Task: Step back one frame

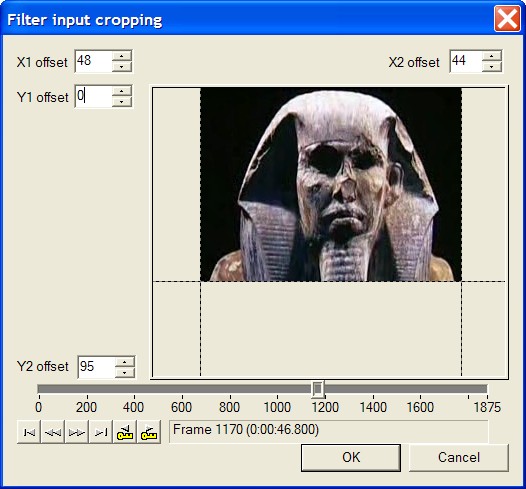Action: (x=53, y=432)
